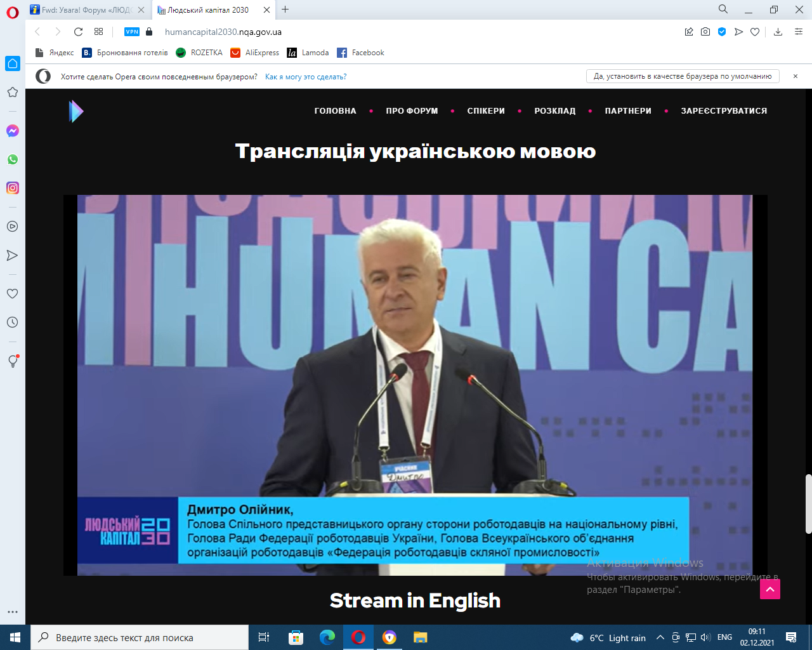Screen dimensions: 812x650
Task: Open My Flow in the sidebar
Action: [x=12, y=255]
